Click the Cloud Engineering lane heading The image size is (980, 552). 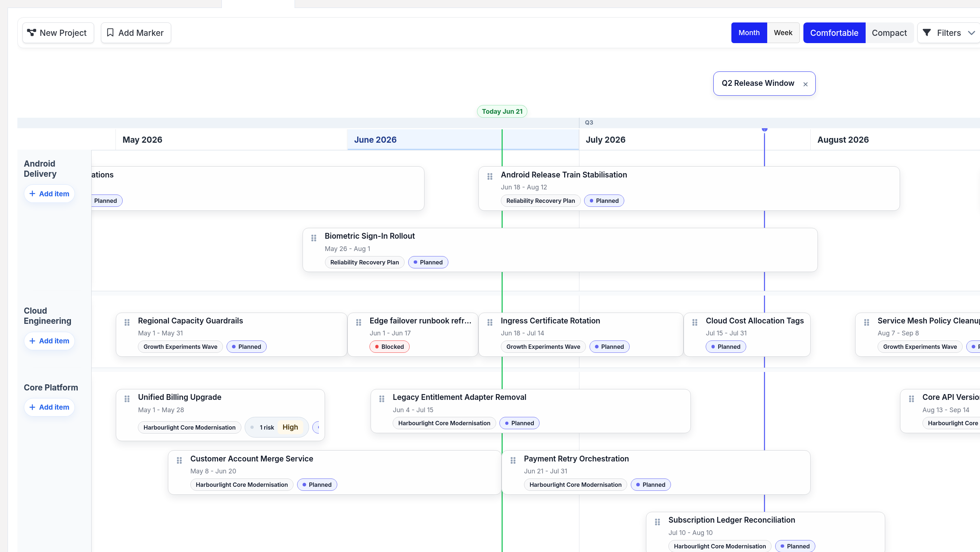pyautogui.click(x=47, y=316)
